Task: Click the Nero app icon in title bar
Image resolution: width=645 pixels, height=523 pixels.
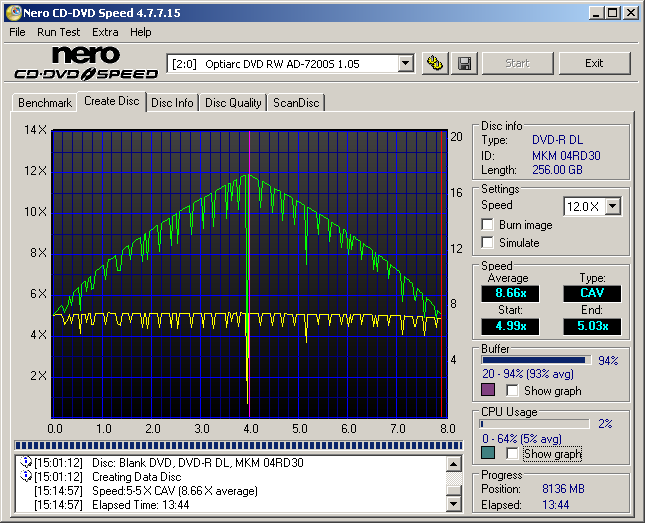Action: point(12,12)
